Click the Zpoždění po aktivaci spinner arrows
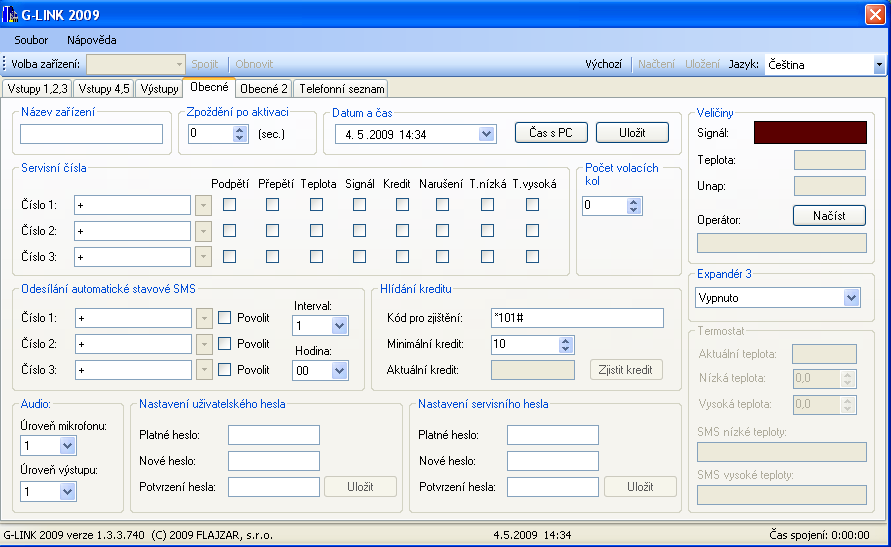The width and height of the screenshot is (891, 547). 239,134
